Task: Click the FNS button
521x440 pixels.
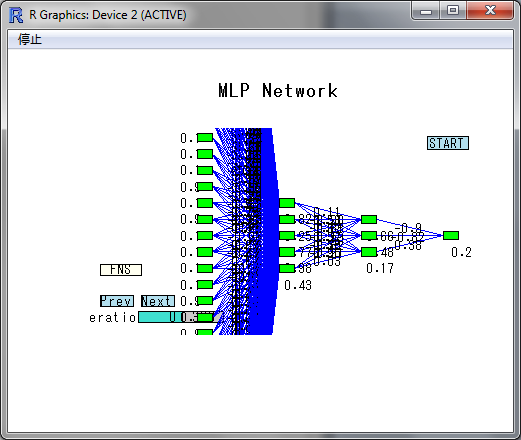Action: 121,270
